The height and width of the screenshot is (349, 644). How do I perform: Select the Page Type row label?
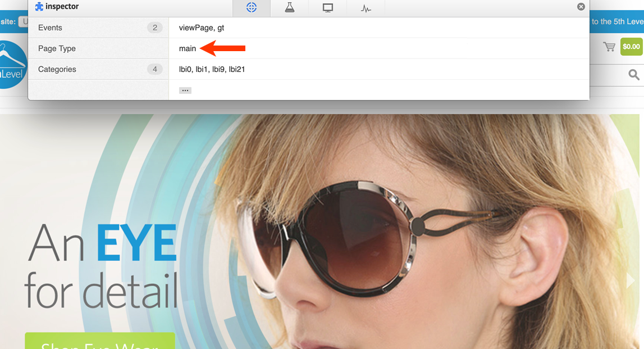click(x=57, y=48)
